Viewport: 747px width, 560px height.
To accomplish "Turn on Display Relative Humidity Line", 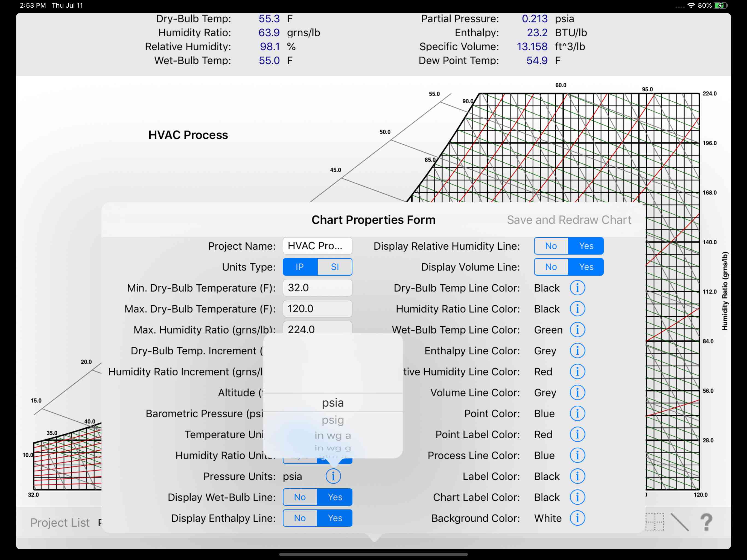I will 586,246.
